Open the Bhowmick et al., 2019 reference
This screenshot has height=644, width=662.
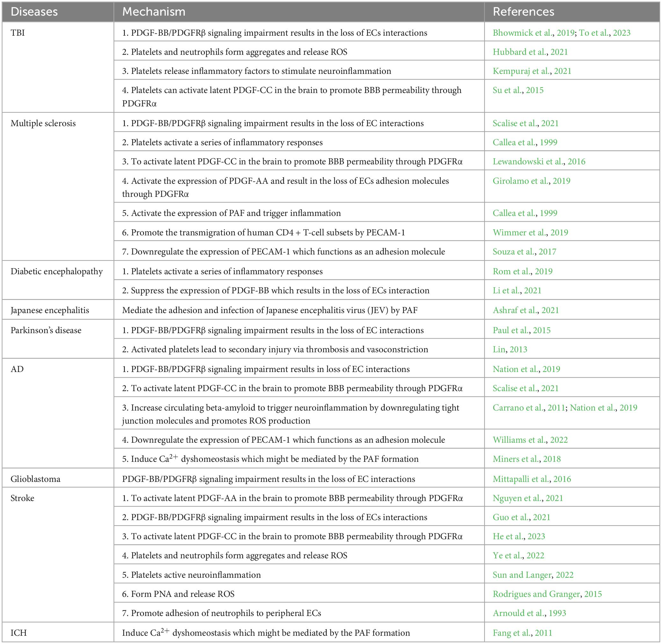[x=533, y=33]
